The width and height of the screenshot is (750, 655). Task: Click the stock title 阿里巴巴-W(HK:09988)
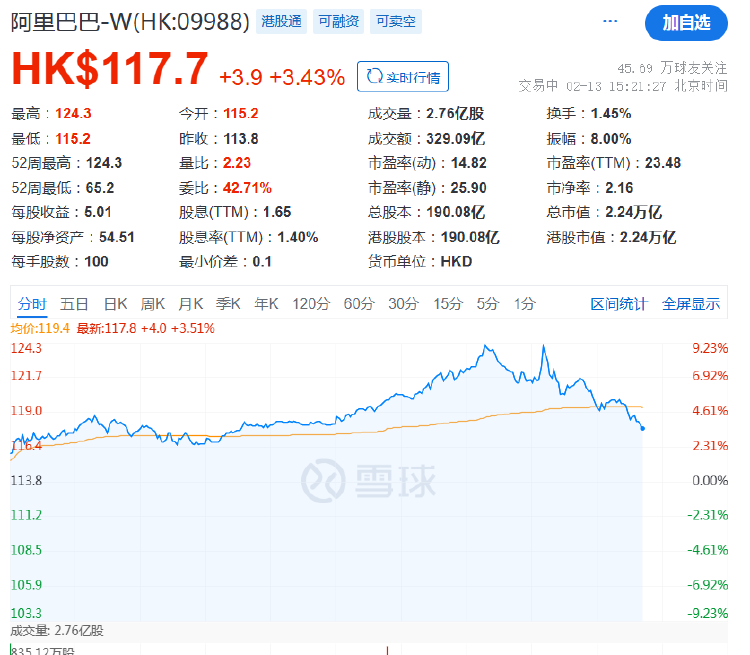[x=130, y=22]
